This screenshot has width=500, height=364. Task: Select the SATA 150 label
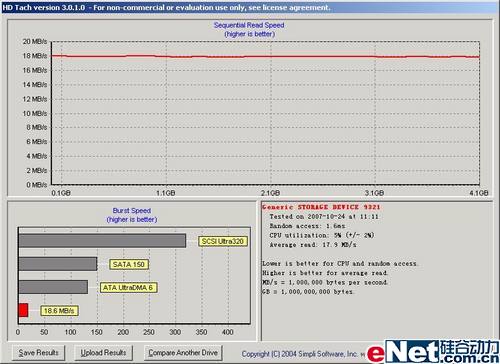pyautogui.click(x=129, y=264)
